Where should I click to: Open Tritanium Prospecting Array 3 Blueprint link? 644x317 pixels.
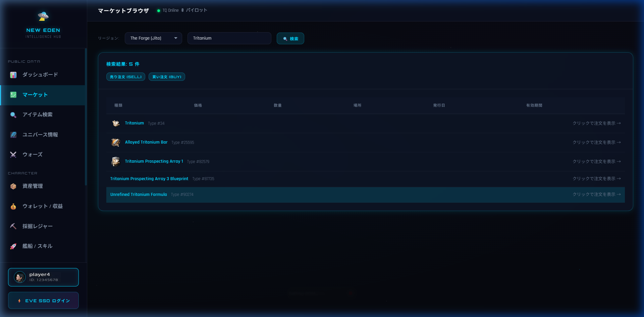pos(149,179)
